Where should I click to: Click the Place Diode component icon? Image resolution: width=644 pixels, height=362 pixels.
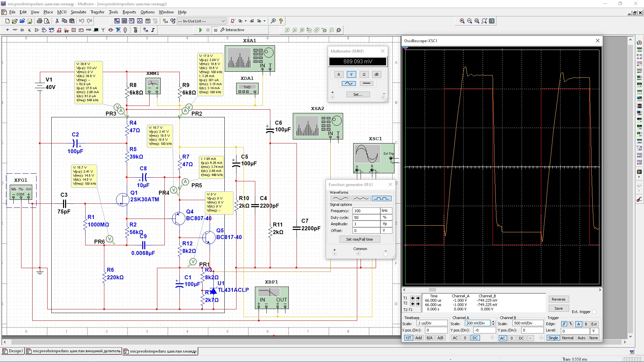[22, 30]
